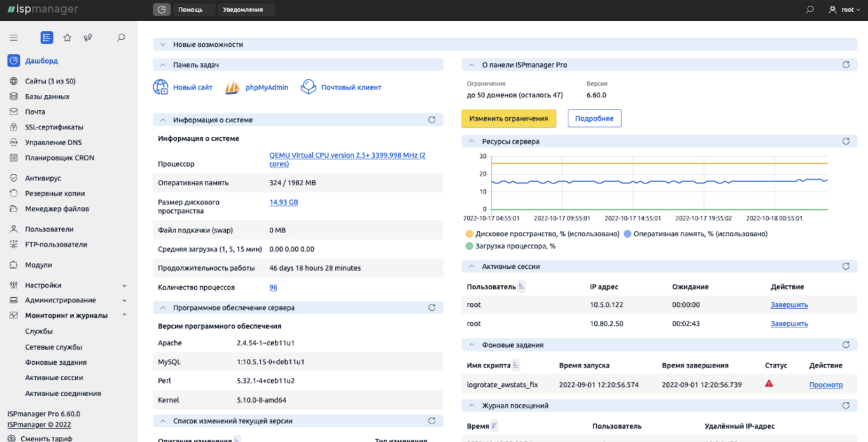Viewport: 868px width, 442px height.
Task: Toggle green Загрузка процессора legend swatch
Action: (x=470, y=246)
